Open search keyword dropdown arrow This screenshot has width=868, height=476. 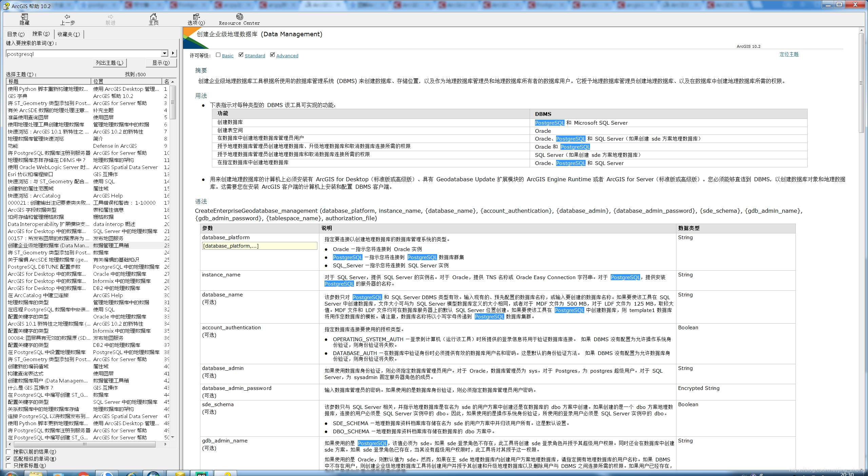pyautogui.click(x=164, y=54)
